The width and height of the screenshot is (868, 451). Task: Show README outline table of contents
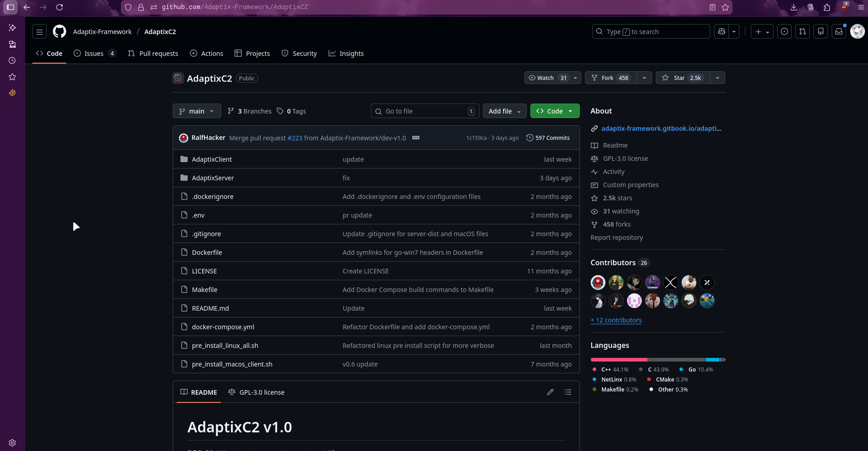pos(568,392)
